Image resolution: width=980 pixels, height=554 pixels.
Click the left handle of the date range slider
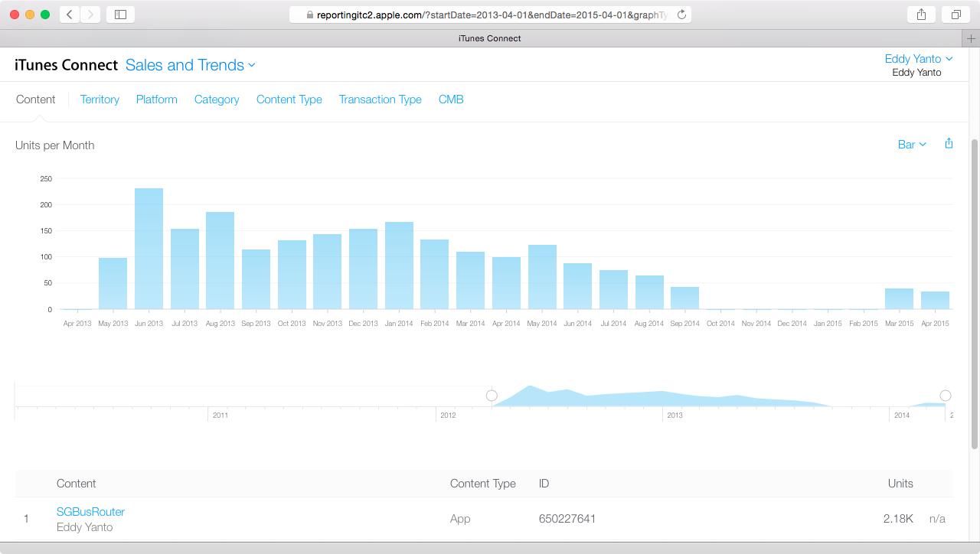click(x=492, y=396)
